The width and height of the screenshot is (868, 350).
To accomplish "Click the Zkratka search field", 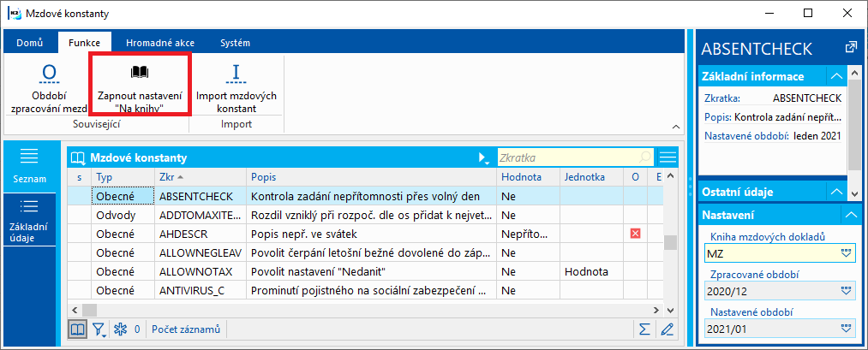I will point(566,157).
